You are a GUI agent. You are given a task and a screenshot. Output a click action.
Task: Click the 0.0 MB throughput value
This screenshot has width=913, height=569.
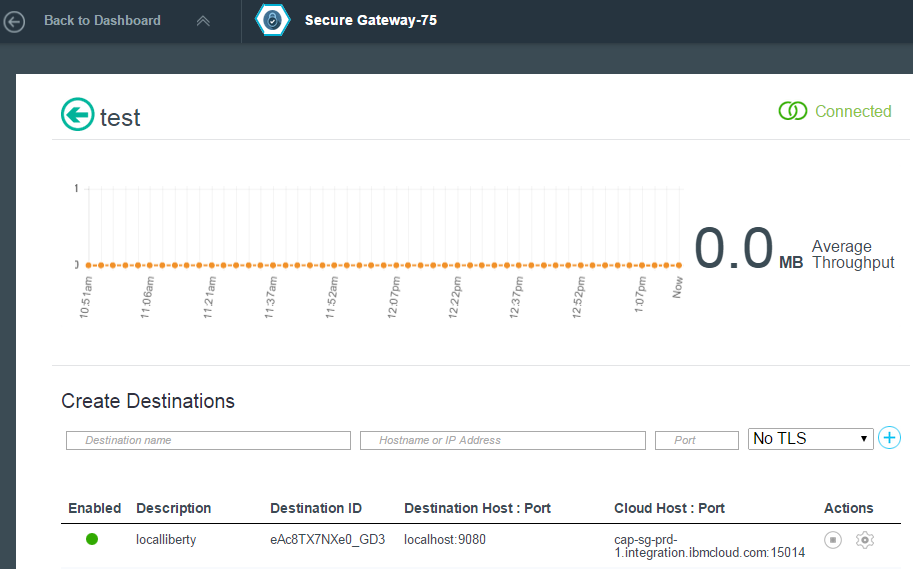pyautogui.click(x=749, y=249)
